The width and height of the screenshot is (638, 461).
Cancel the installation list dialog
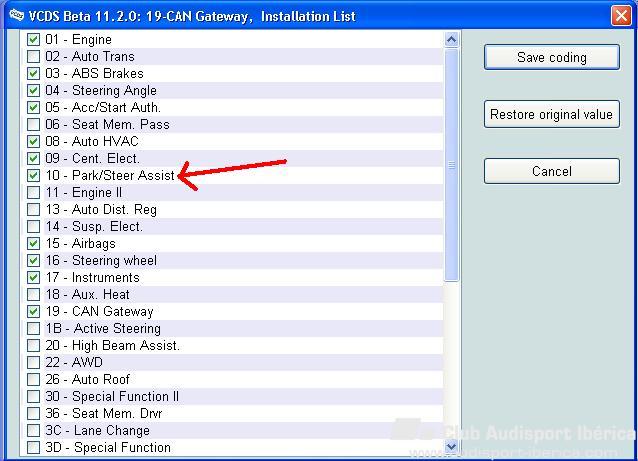[x=552, y=171]
